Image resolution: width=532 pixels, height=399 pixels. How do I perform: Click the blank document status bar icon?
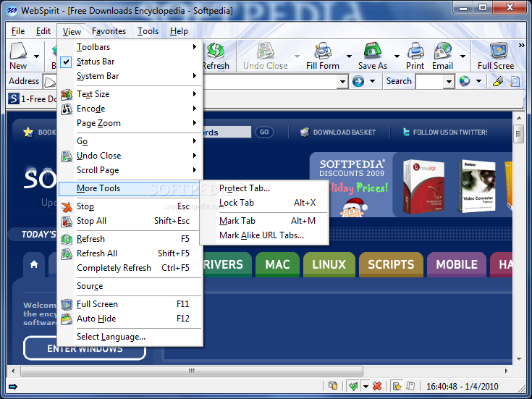pyautogui.click(x=410, y=386)
